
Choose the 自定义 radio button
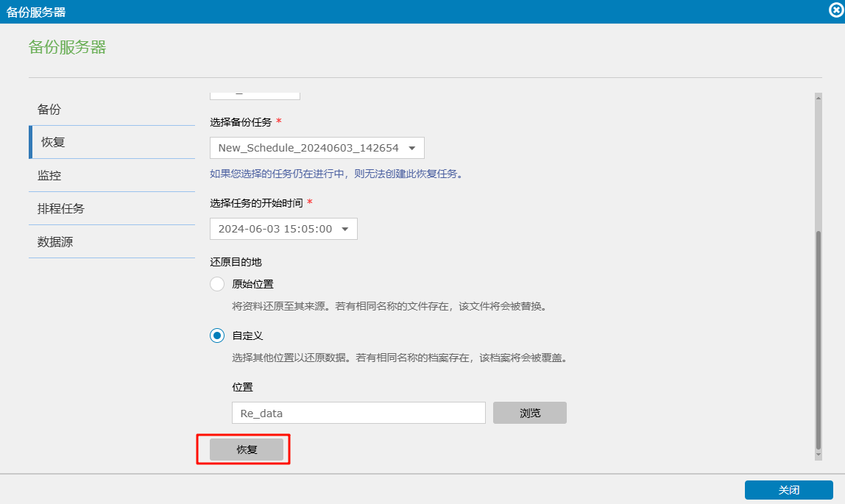pos(217,336)
